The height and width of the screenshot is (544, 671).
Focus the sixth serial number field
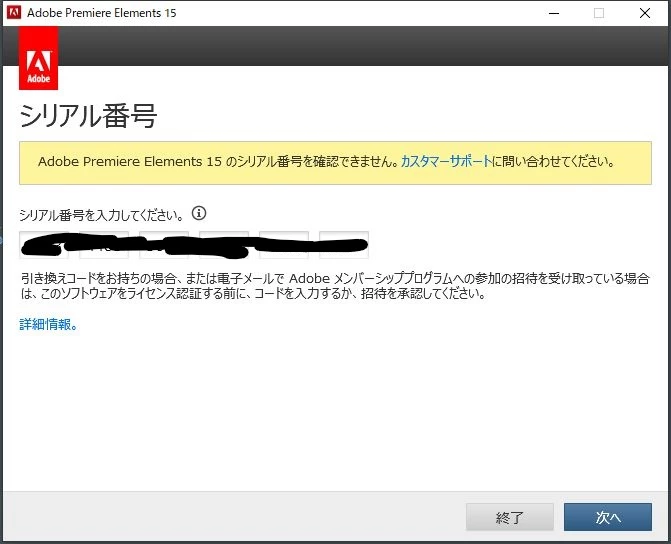pos(344,245)
